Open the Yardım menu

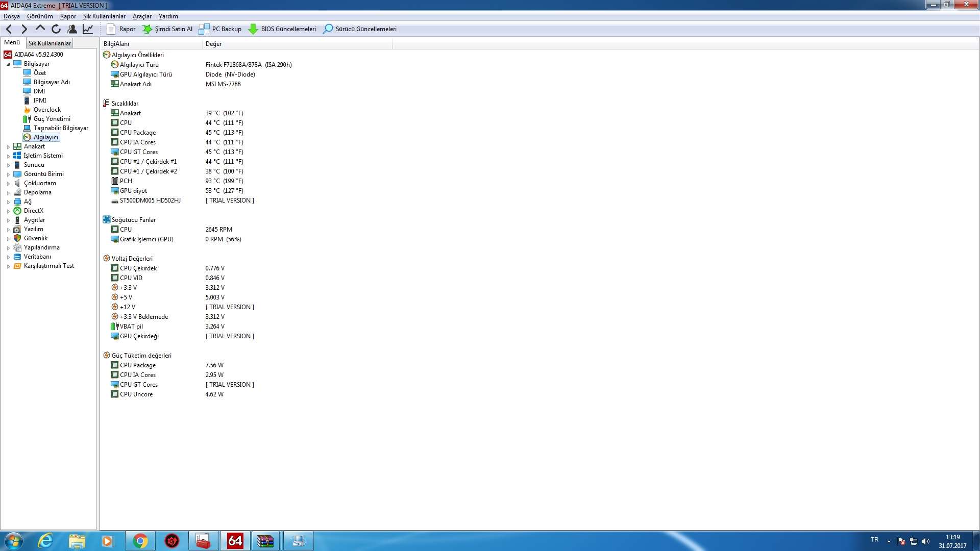(x=168, y=16)
